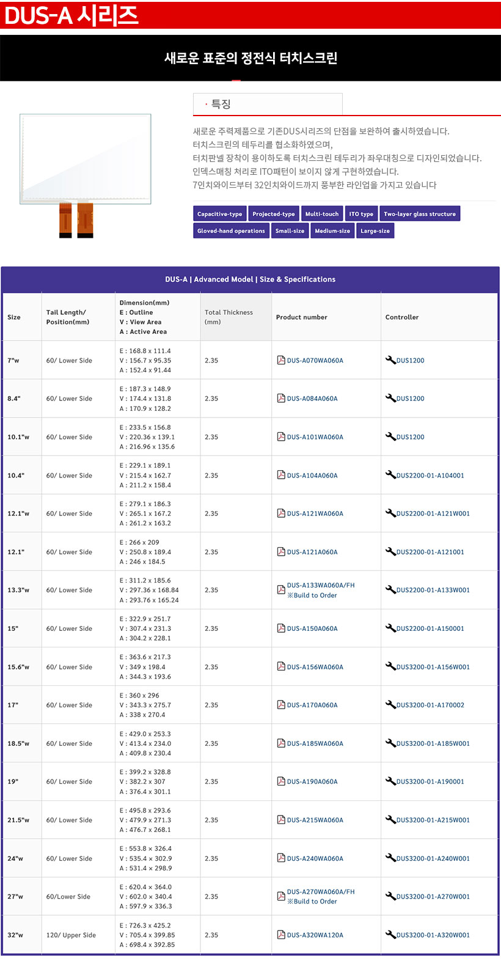Image resolution: width=501 pixels, height=980 pixels.
Task: Open product link DUS-A121WA060A
Action: click(315, 514)
